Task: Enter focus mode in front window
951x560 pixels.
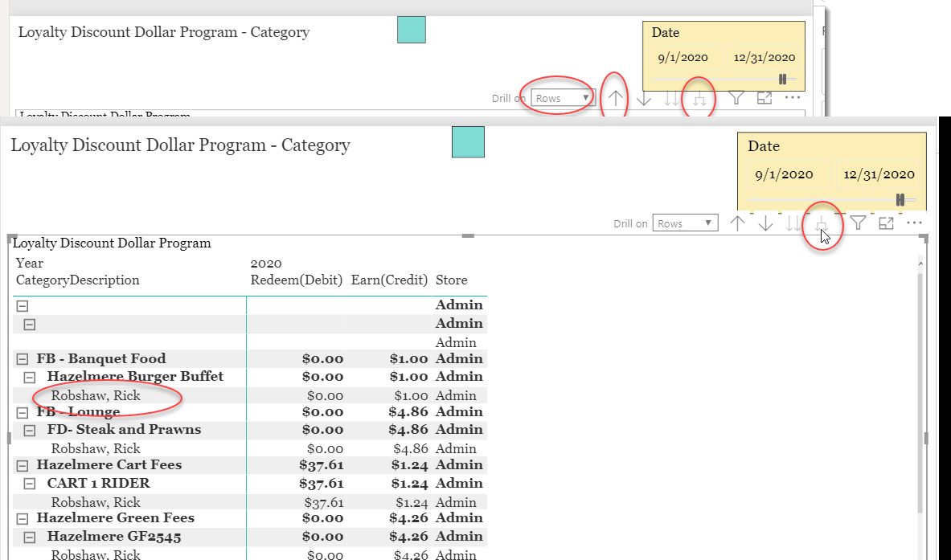Action: 886,223
